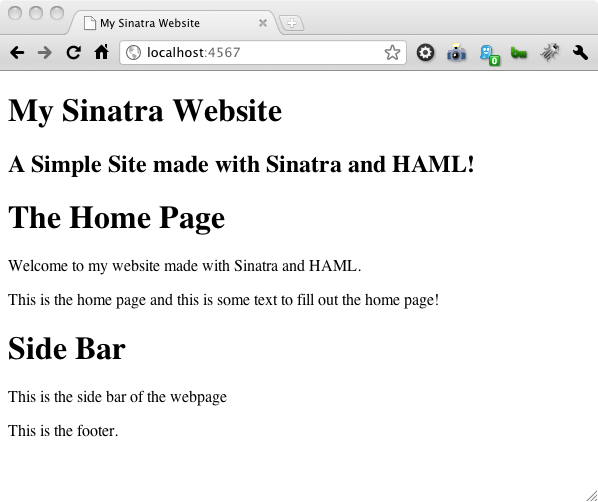Click the localhost:4567 address bar
The image size is (598, 502).
[263, 53]
